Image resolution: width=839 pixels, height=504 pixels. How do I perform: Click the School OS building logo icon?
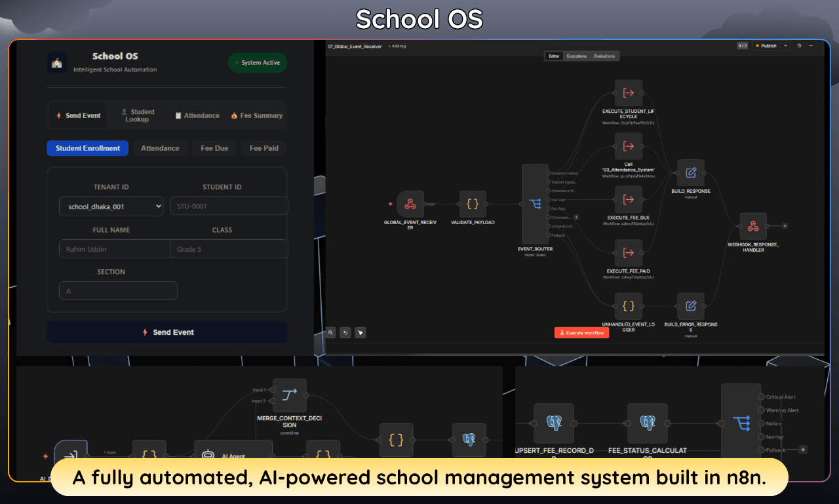click(x=57, y=63)
